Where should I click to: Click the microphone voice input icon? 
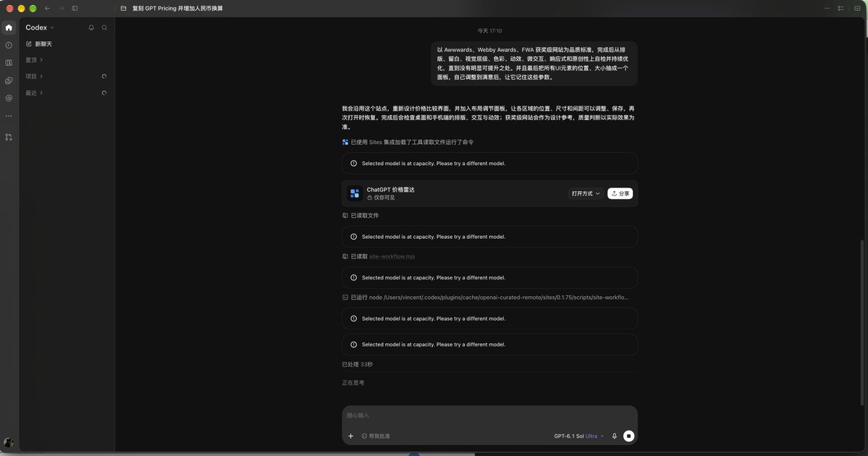tap(615, 436)
